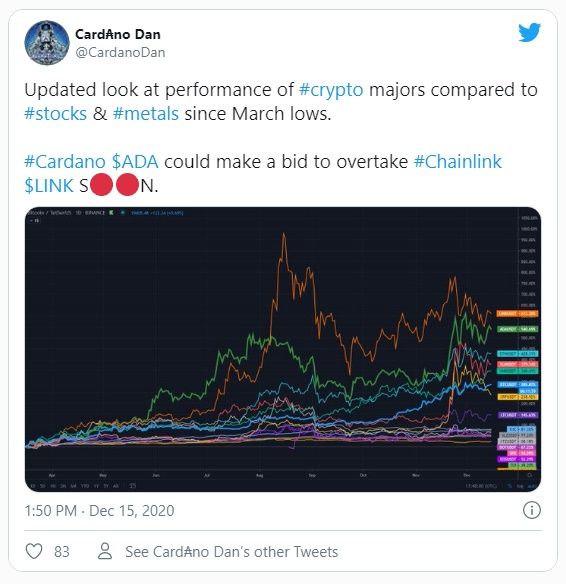This screenshot has width=566, height=584.
Task: Open the #Cardano hashtag
Action: click(x=65, y=162)
